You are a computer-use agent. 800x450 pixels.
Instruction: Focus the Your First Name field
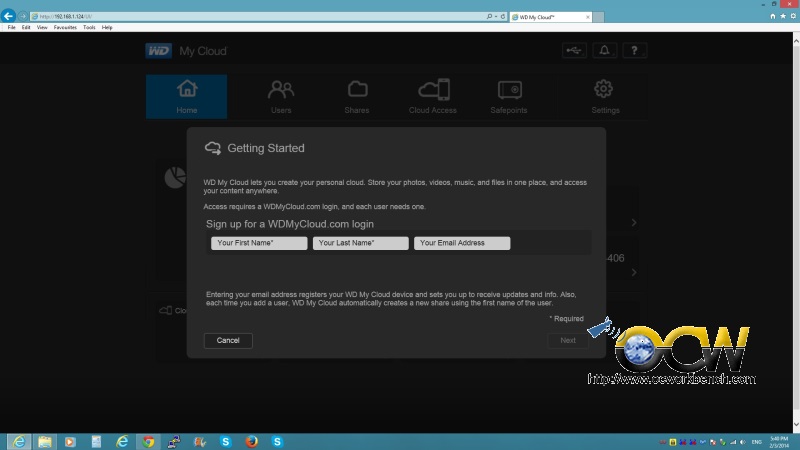(x=259, y=243)
